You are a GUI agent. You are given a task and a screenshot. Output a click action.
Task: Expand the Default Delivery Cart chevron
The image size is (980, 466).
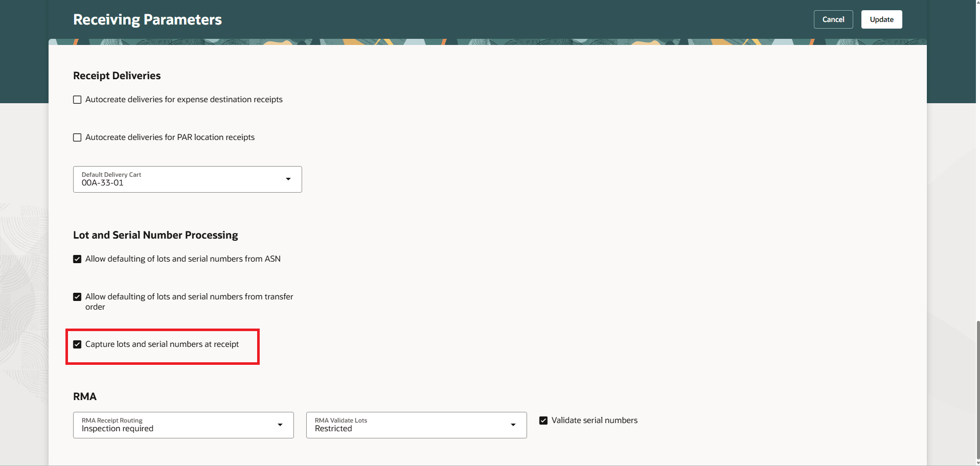(288, 179)
